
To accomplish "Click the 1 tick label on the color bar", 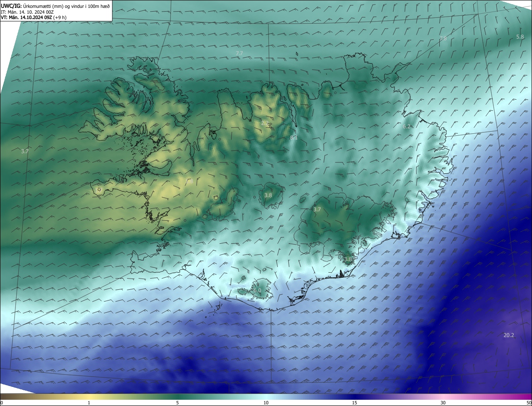I will point(89,403).
